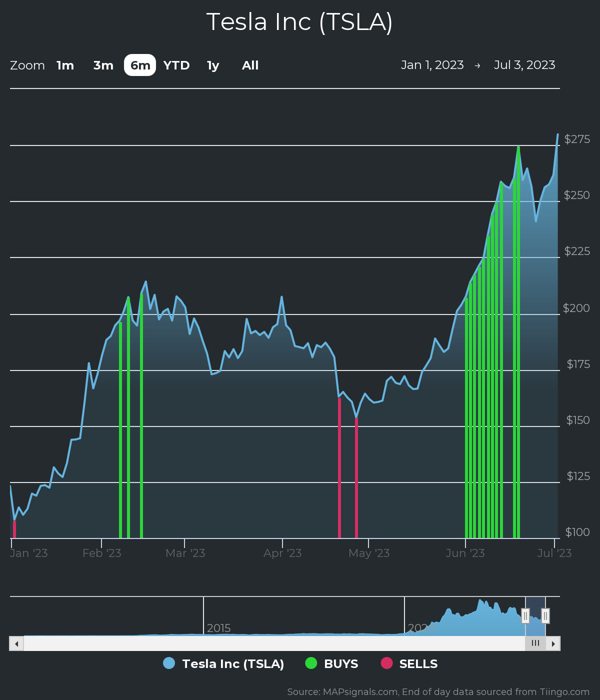This screenshot has height=700, width=600.
Task: Click the Feb '23 x-axis label
Action: pyautogui.click(x=102, y=553)
